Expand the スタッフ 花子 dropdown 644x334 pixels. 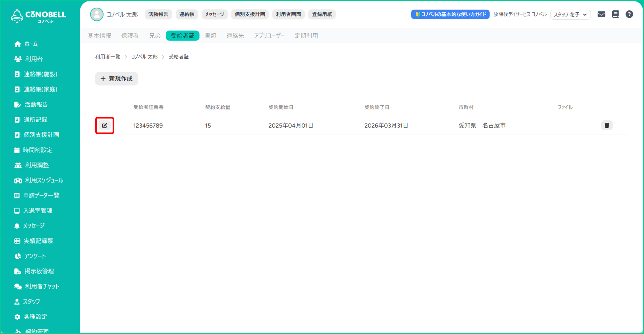coord(570,15)
